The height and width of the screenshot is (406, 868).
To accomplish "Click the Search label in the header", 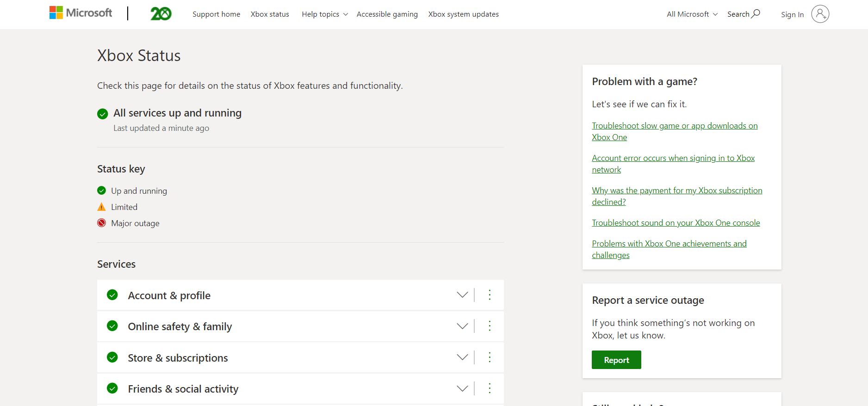I will (x=738, y=14).
